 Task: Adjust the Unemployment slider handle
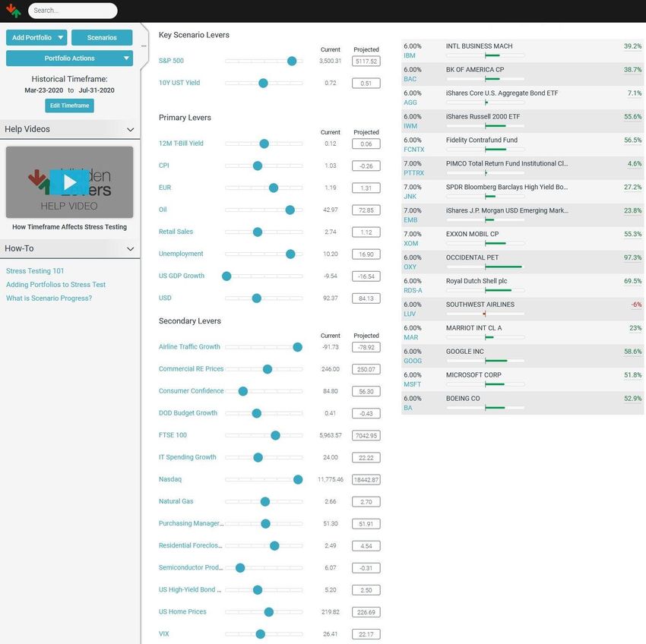point(290,254)
